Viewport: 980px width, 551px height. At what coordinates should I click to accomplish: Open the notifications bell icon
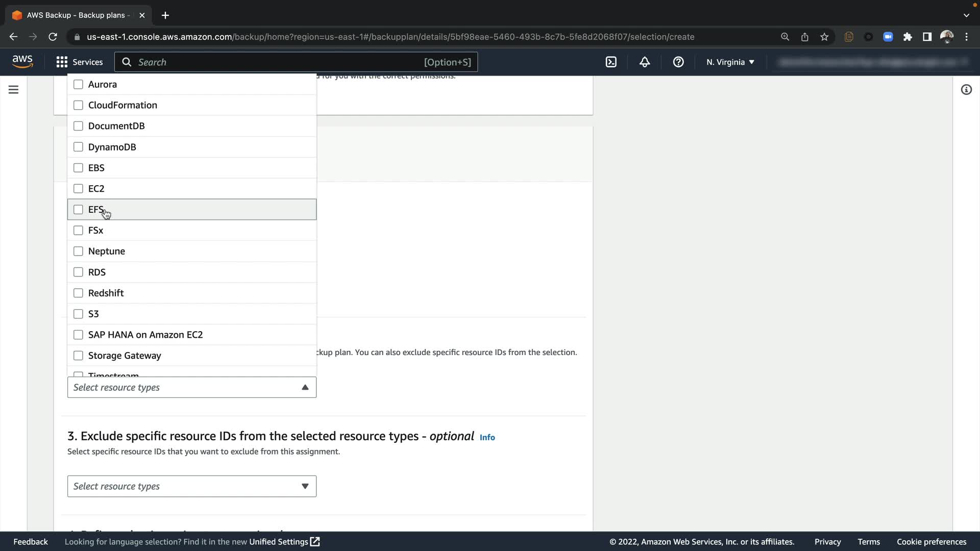tap(645, 62)
